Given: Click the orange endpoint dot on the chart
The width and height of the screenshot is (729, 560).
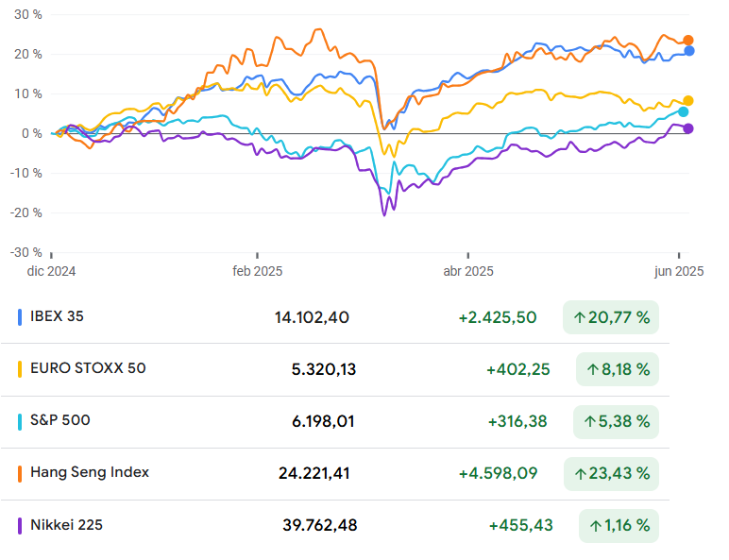Looking at the screenshot, I should pyautogui.click(x=687, y=41).
